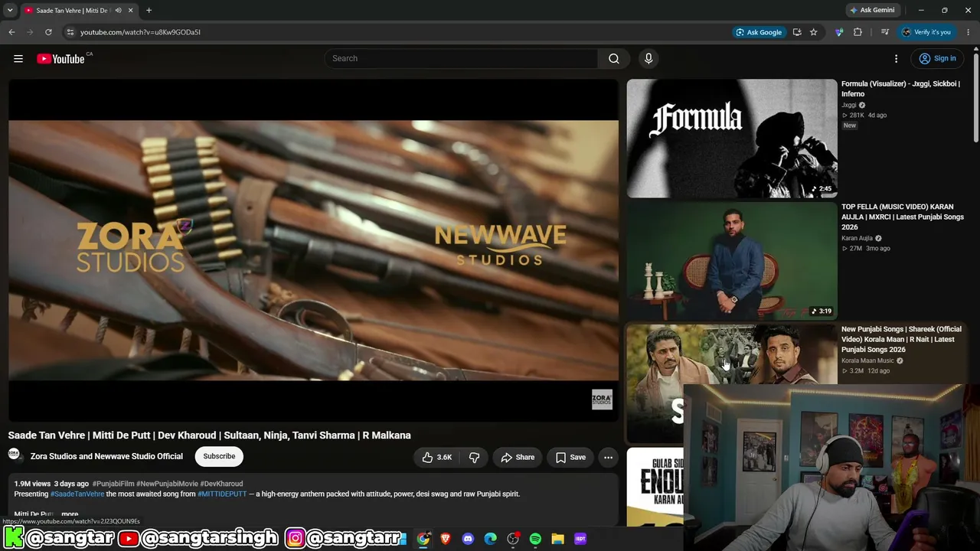The height and width of the screenshot is (551, 980).
Task: Open 'Formula (Visualizer) - Jxggi, Sickboi' title
Action: pos(900,89)
